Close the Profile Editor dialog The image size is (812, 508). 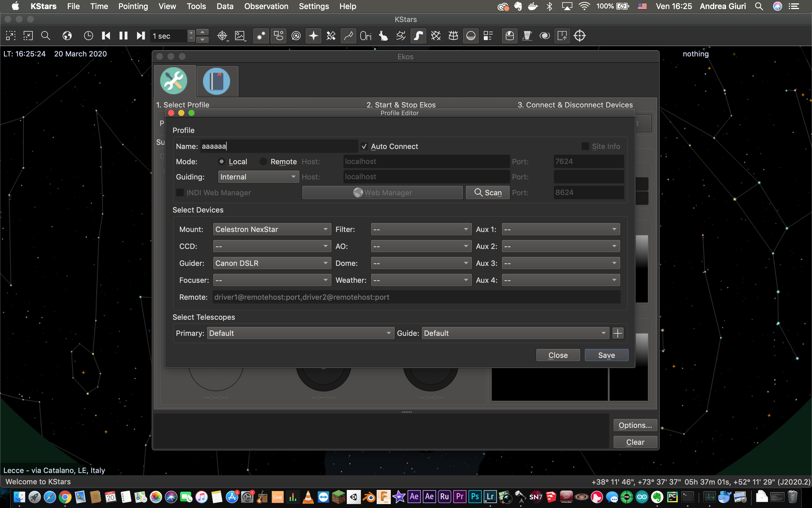tap(558, 355)
